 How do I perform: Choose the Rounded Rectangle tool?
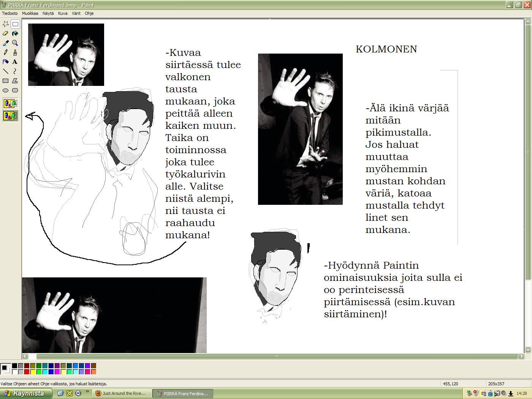coord(15,90)
